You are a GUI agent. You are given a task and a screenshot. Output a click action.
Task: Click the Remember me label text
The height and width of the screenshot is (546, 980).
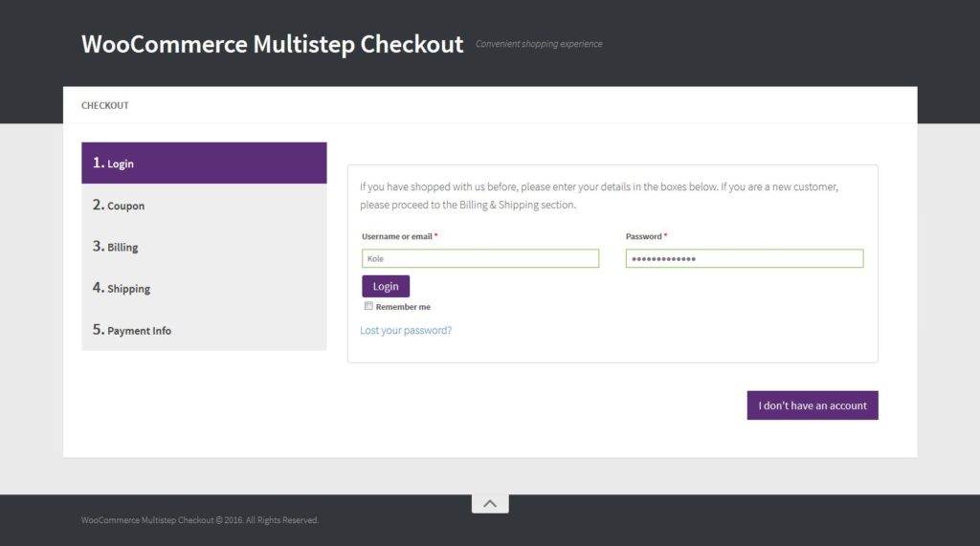[403, 307]
